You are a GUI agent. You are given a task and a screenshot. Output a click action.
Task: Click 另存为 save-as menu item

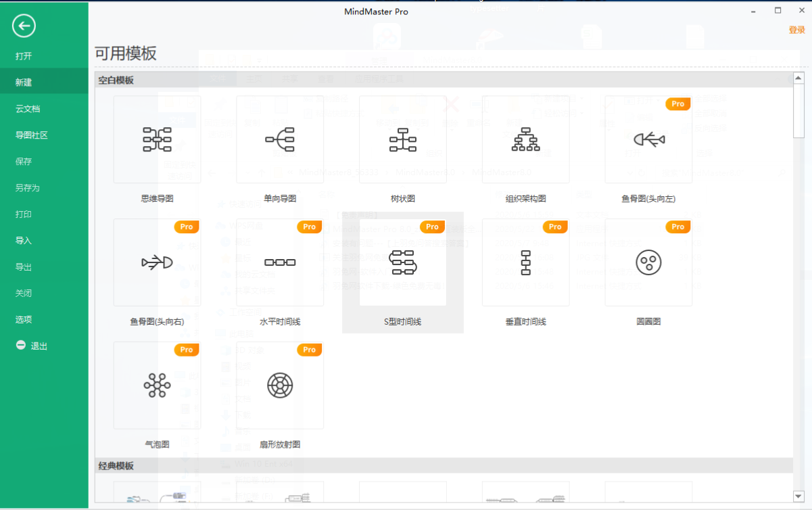point(28,188)
